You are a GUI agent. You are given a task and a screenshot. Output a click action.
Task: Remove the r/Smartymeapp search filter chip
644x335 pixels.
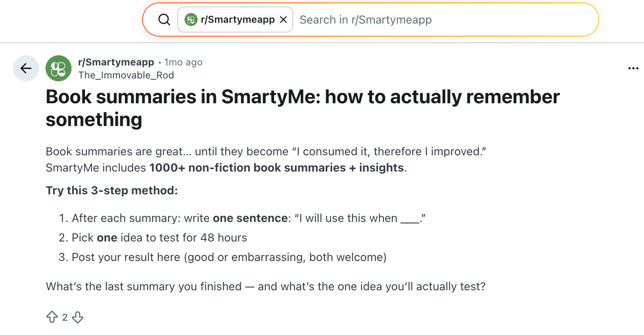(x=283, y=20)
